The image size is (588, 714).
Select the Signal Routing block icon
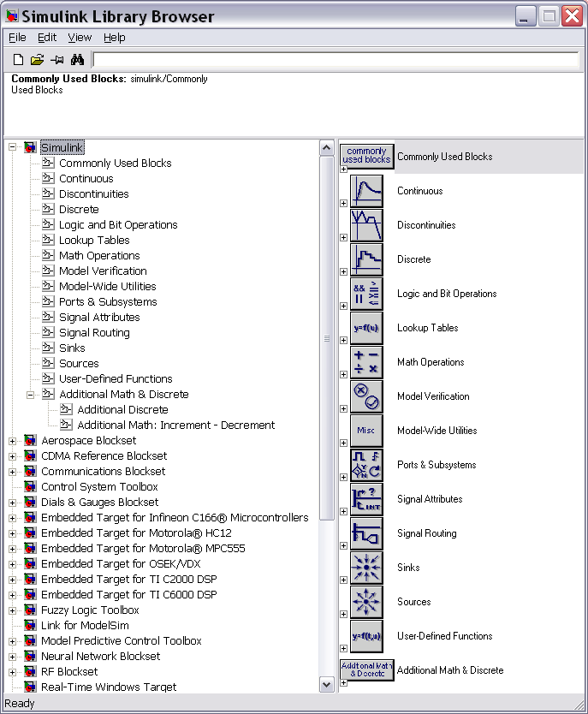point(366,533)
